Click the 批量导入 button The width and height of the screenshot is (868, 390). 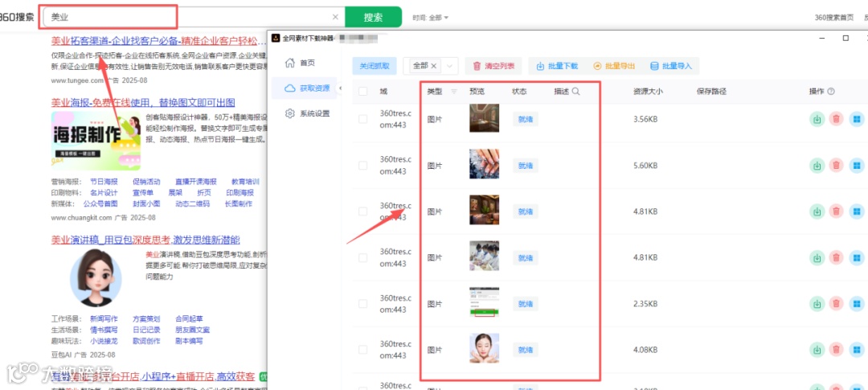(x=671, y=66)
